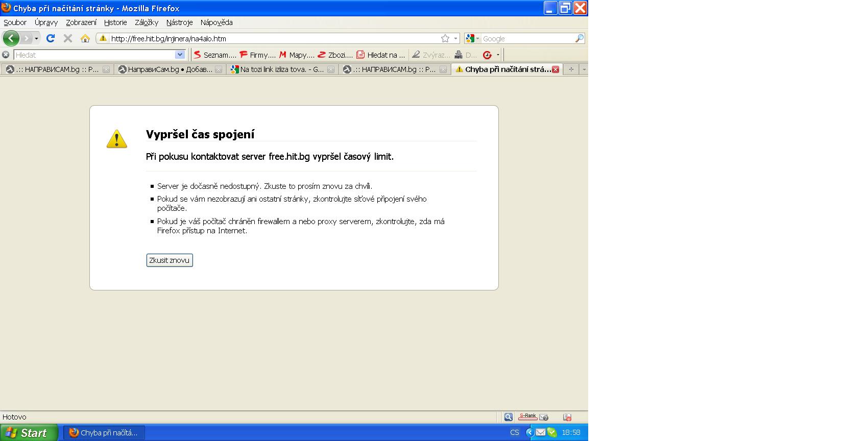Close the 'Chyba při načítání' tab
The height and width of the screenshot is (441, 868).
(x=556, y=69)
